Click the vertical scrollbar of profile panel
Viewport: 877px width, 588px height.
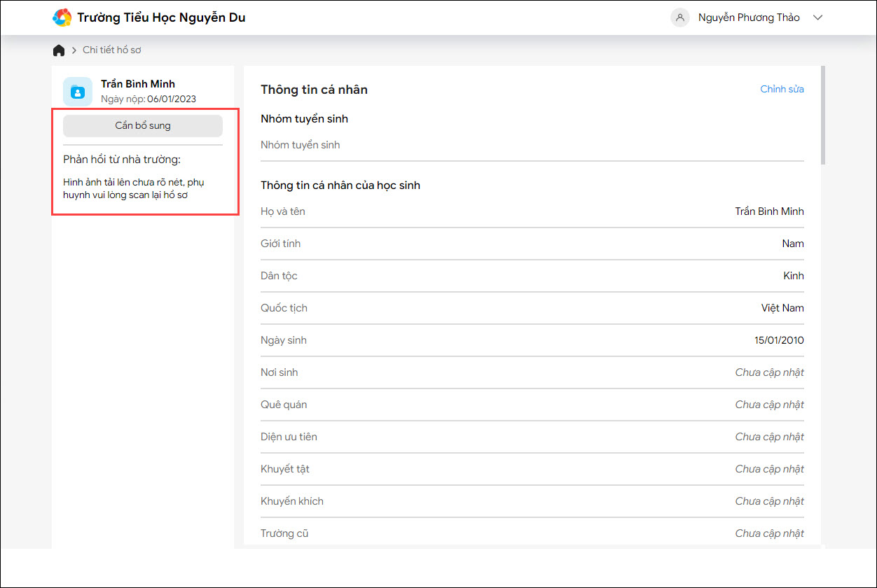822,115
